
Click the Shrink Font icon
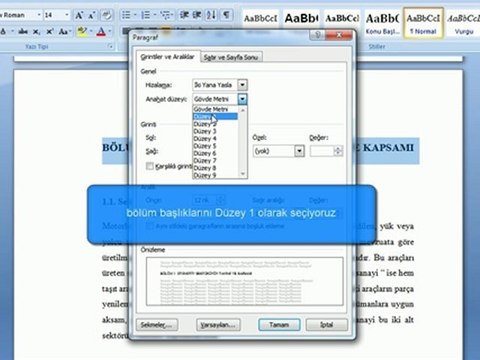point(92,15)
